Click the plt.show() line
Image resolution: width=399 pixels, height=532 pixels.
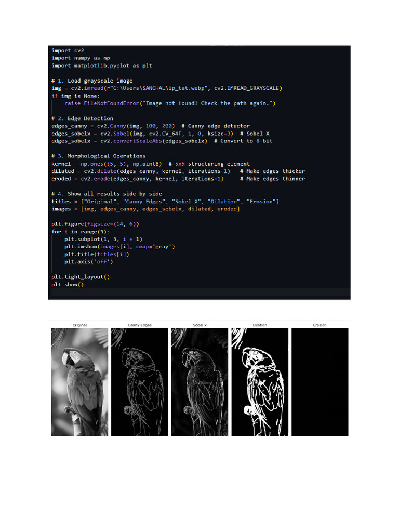pyautogui.click(x=68, y=285)
